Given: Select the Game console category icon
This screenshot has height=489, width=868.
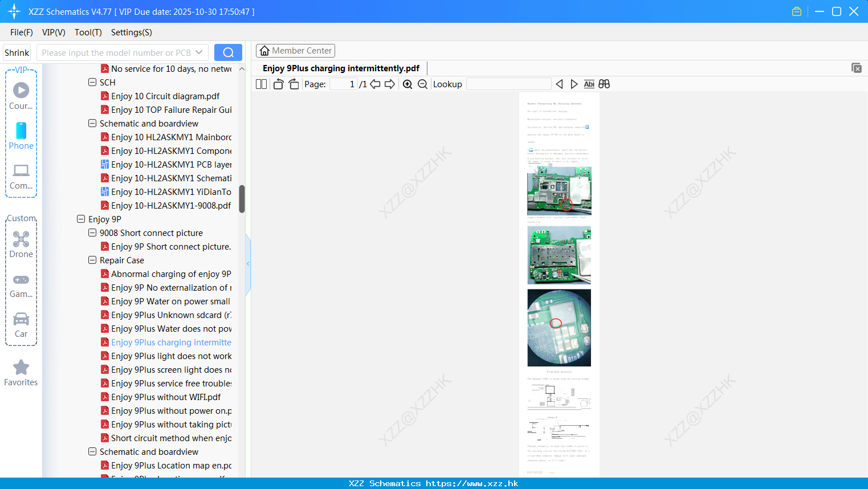Looking at the screenshot, I should pos(21,285).
